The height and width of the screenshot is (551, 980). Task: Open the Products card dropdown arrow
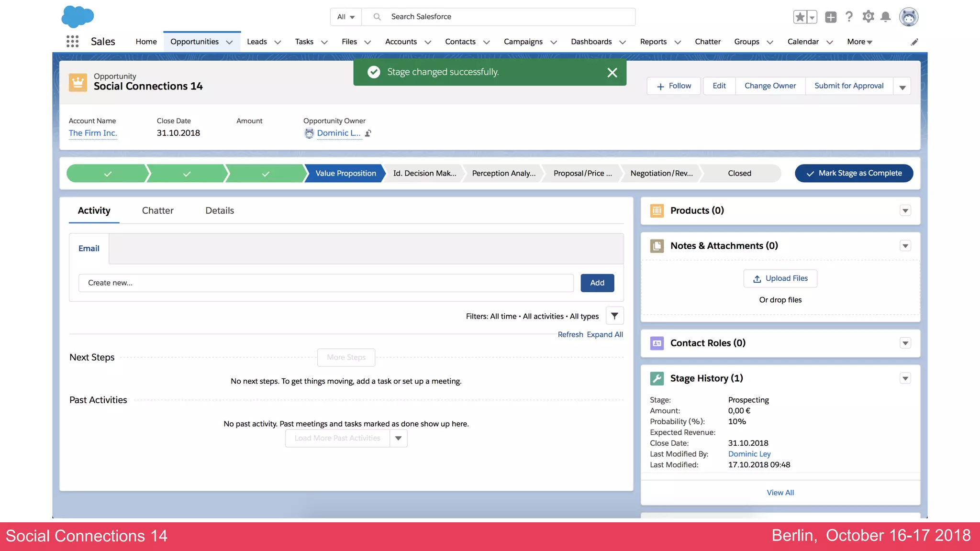[905, 211]
